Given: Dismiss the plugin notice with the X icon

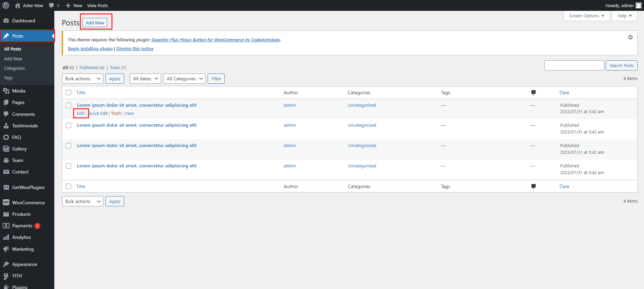Looking at the screenshot, I should pos(630,37).
